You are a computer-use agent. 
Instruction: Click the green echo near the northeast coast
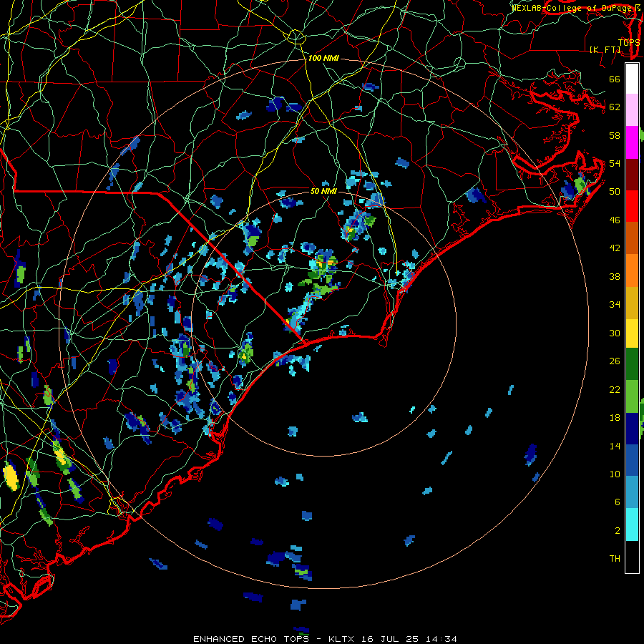pyautogui.click(x=580, y=185)
